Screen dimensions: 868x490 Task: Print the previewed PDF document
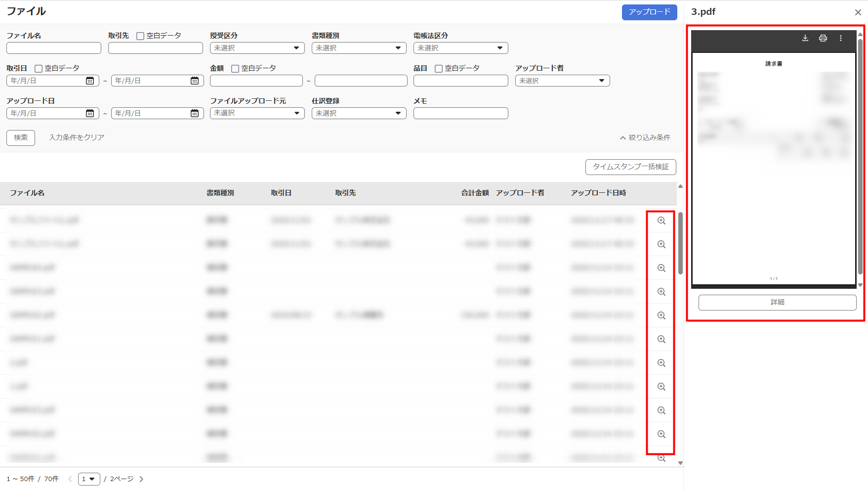point(823,38)
